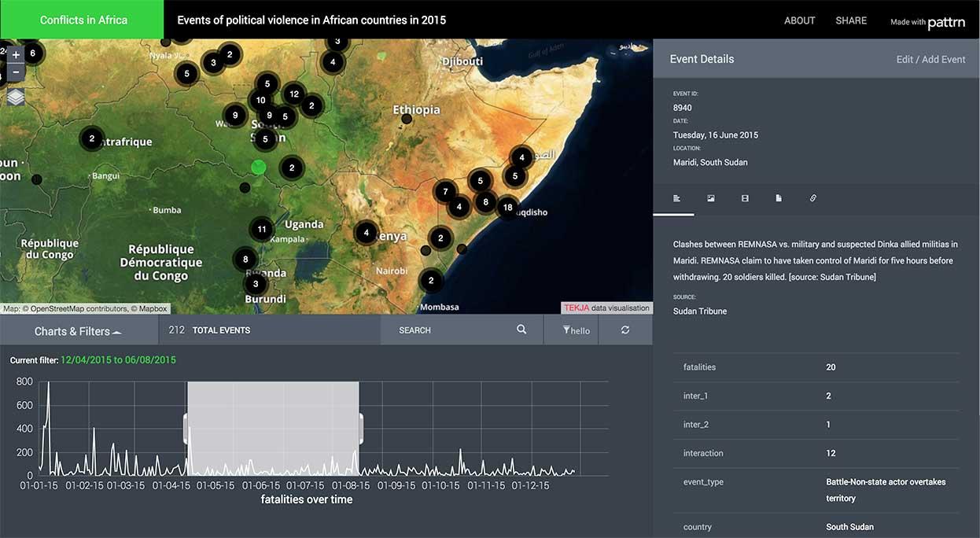Open the map layers control
Image resolution: width=980 pixels, height=538 pixels.
(16, 97)
